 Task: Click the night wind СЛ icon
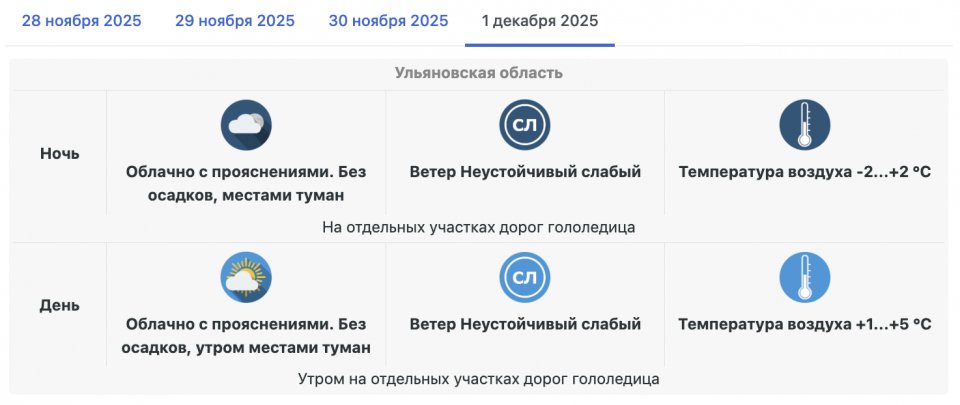(525, 125)
